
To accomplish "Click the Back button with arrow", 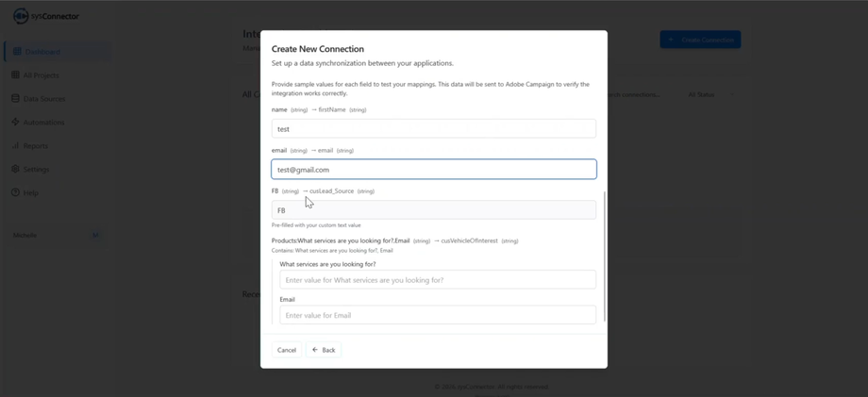I will [x=324, y=350].
